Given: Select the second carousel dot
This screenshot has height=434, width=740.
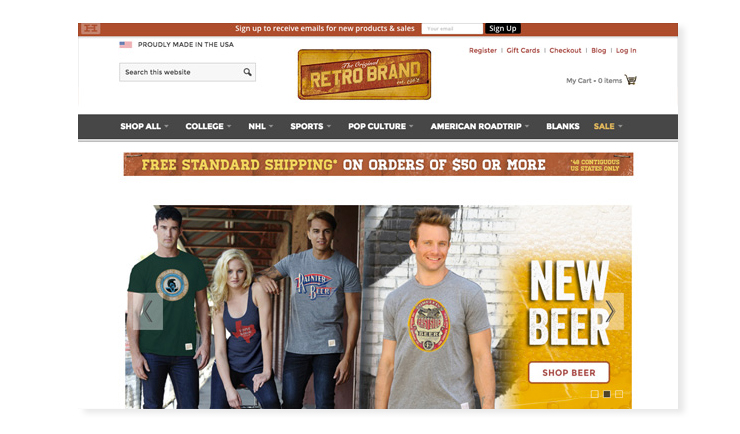Looking at the screenshot, I should point(607,394).
